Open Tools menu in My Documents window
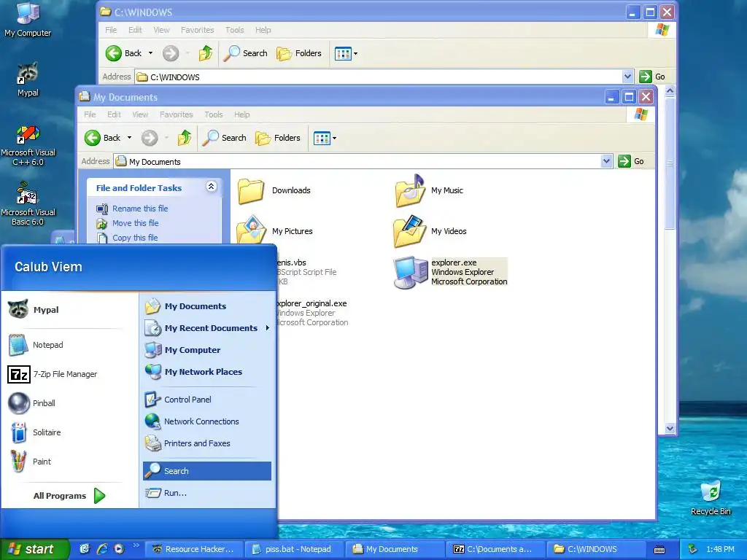The height and width of the screenshot is (560, 747). point(214,114)
